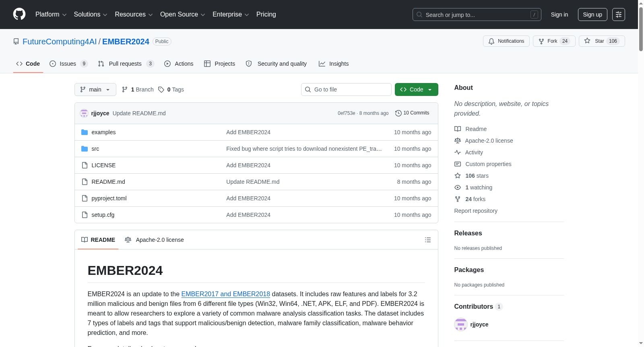644x347 pixels.
Task: Star the EMBER2024 repository
Action: tap(602, 41)
